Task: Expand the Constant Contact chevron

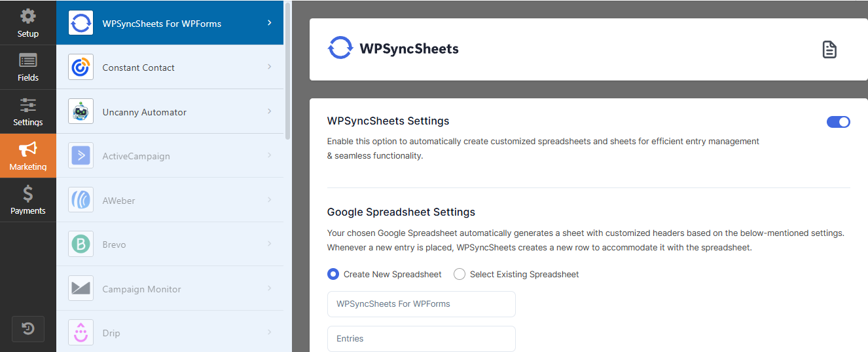Action: 269,67
